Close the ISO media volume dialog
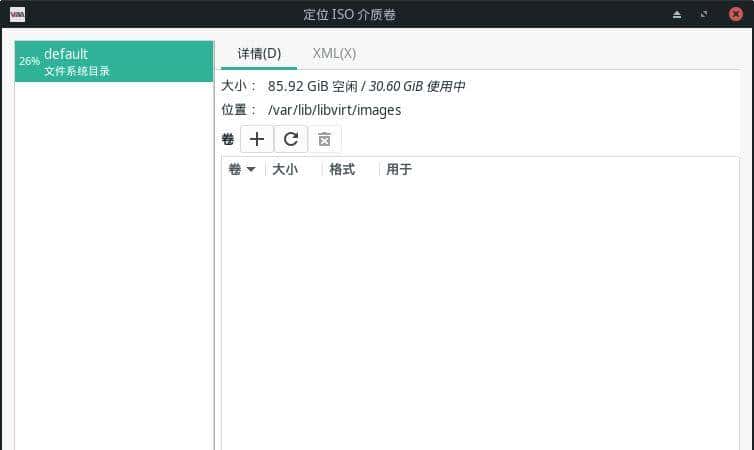The width and height of the screenshot is (754, 450). (735, 14)
